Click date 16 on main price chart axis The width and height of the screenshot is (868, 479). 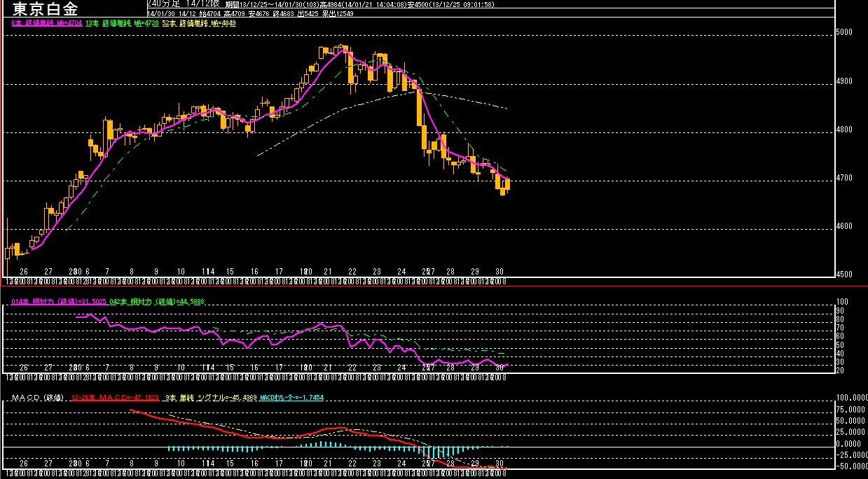[254, 271]
